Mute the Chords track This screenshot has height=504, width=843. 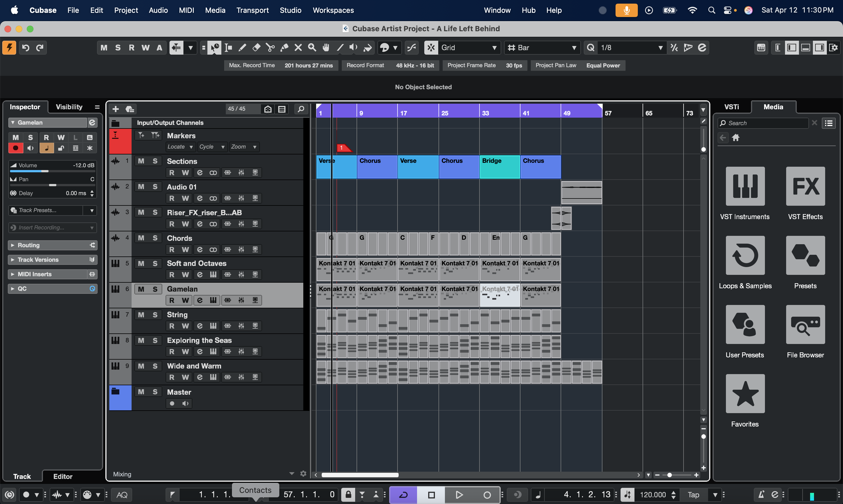[141, 238]
